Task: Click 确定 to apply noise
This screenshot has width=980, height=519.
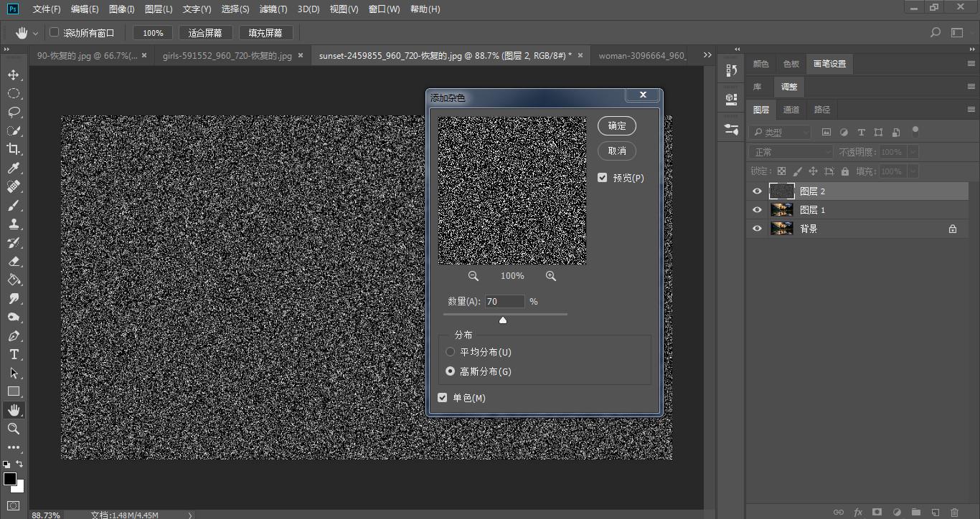Action: (x=617, y=125)
